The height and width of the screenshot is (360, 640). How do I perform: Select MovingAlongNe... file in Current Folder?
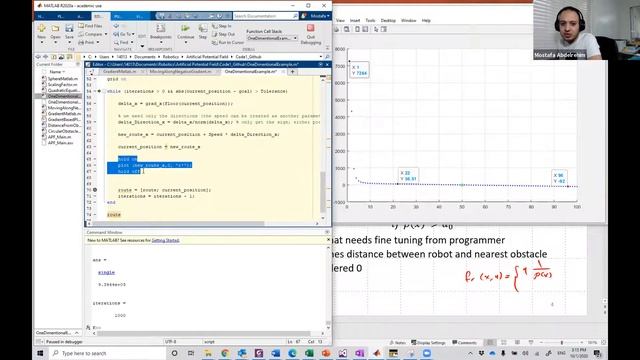[64, 108]
